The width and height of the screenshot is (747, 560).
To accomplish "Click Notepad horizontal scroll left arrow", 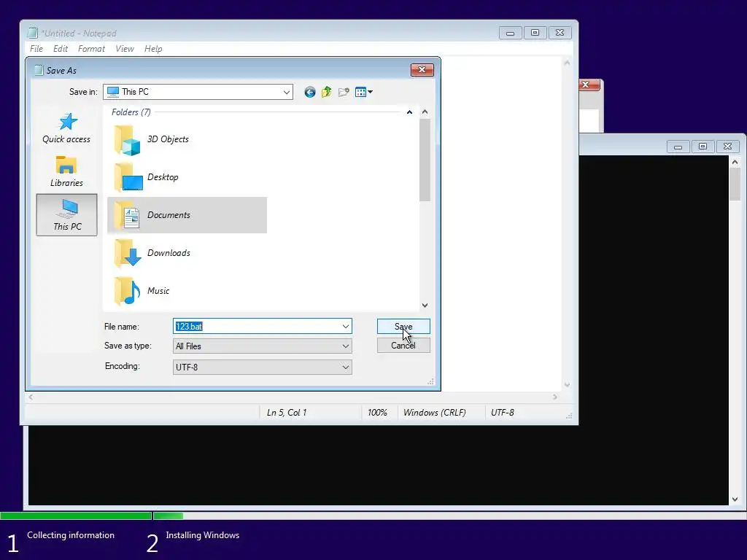I will pyautogui.click(x=31, y=397).
